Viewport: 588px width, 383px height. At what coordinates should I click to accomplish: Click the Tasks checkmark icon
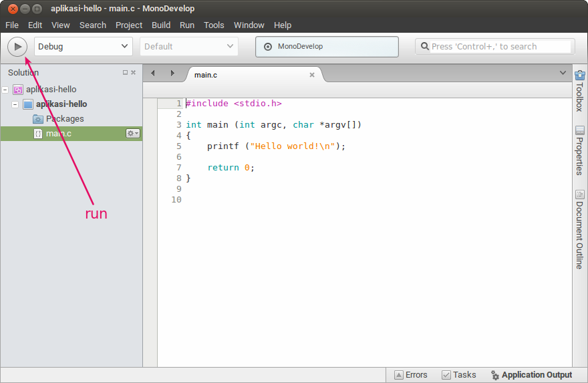[446, 375]
